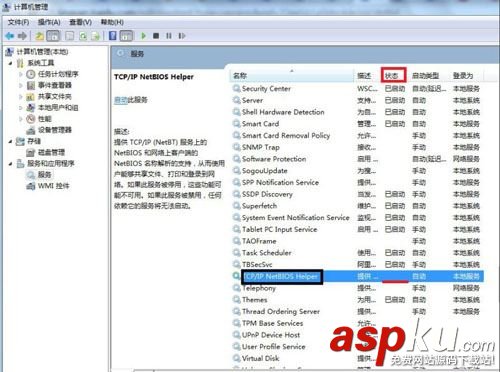Screen dimensions: 500x372
Task: Click the Pause Service toolbar icon
Action: point(169,36)
